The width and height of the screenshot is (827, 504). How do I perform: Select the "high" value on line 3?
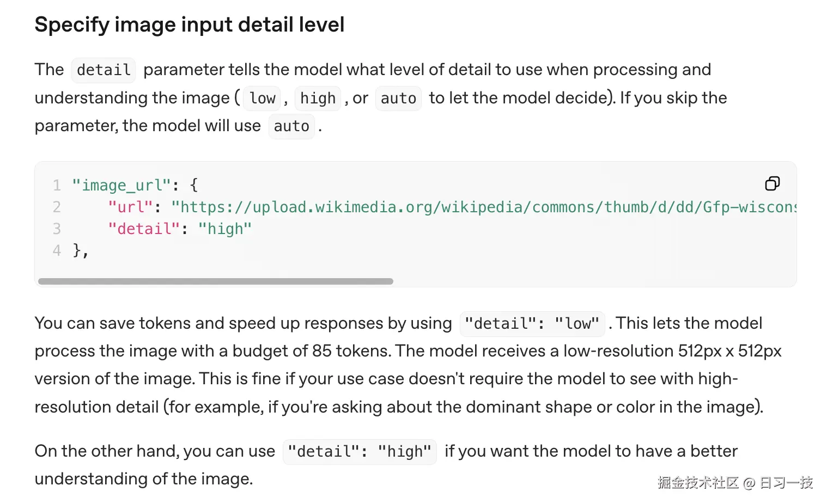point(225,229)
